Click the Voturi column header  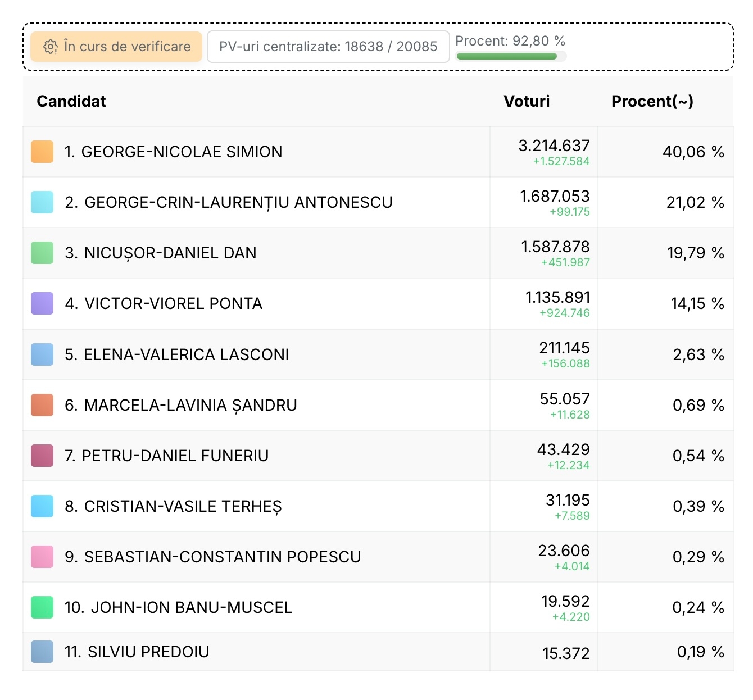526,101
